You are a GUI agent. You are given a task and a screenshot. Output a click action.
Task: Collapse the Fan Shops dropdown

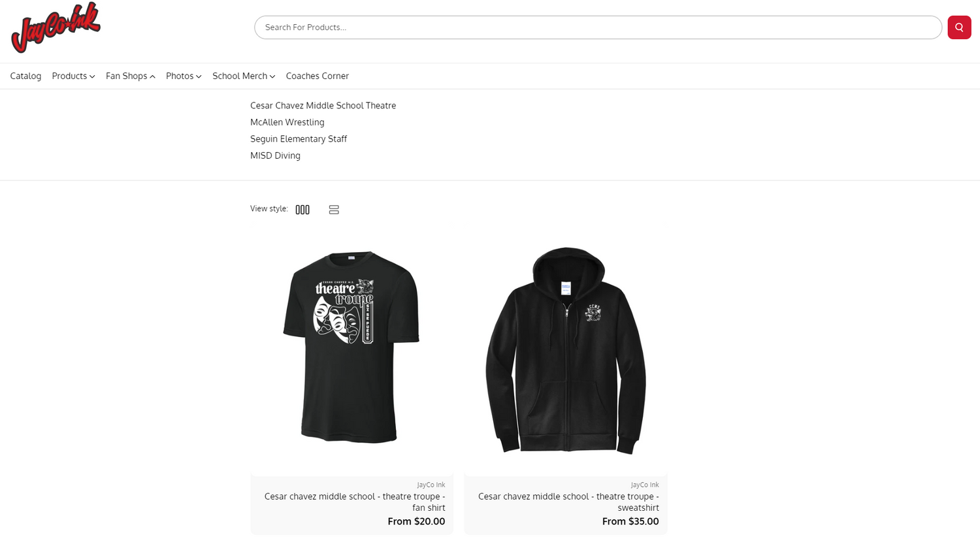pyautogui.click(x=130, y=76)
